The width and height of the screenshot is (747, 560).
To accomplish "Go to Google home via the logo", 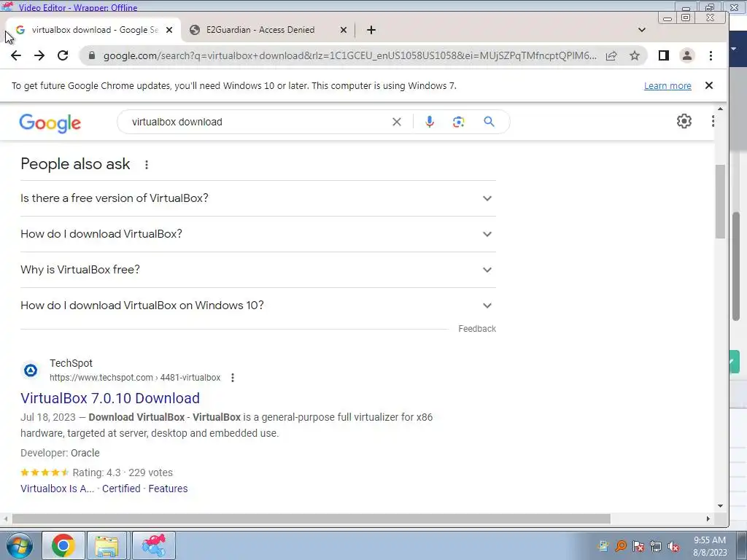I will point(50,122).
